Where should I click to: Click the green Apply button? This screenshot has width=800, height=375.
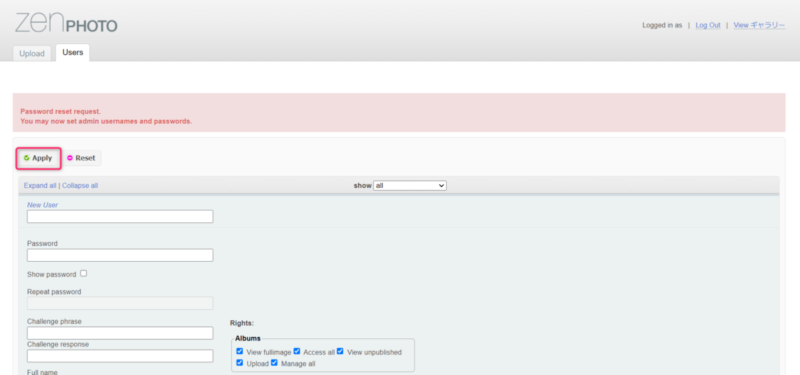tap(38, 158)
